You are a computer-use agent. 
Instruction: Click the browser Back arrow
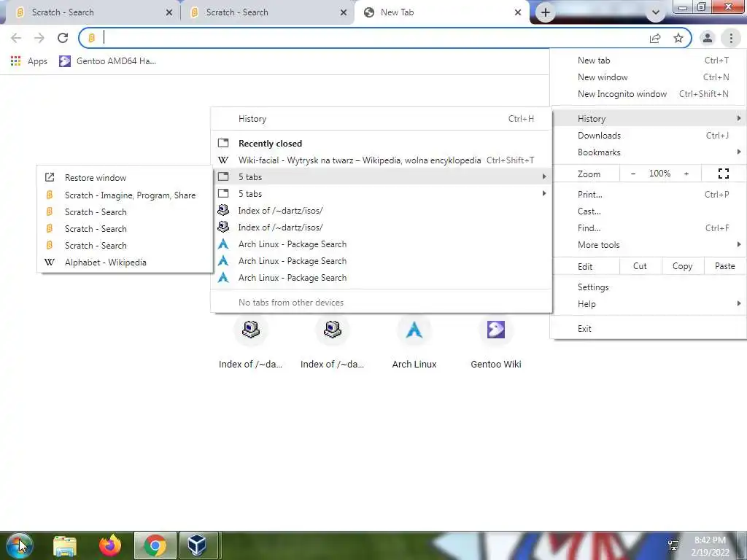pos(16,38)
